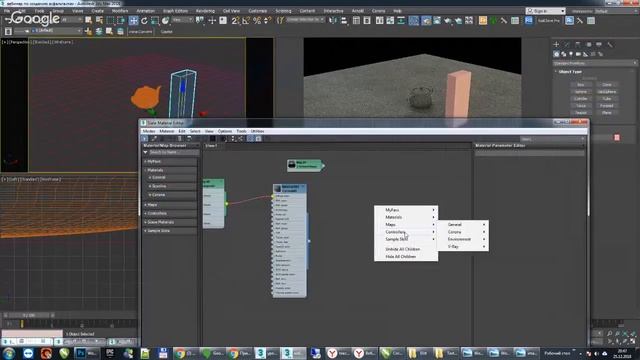
Task: Click the Search by Name field
Action: click(173, 152)
